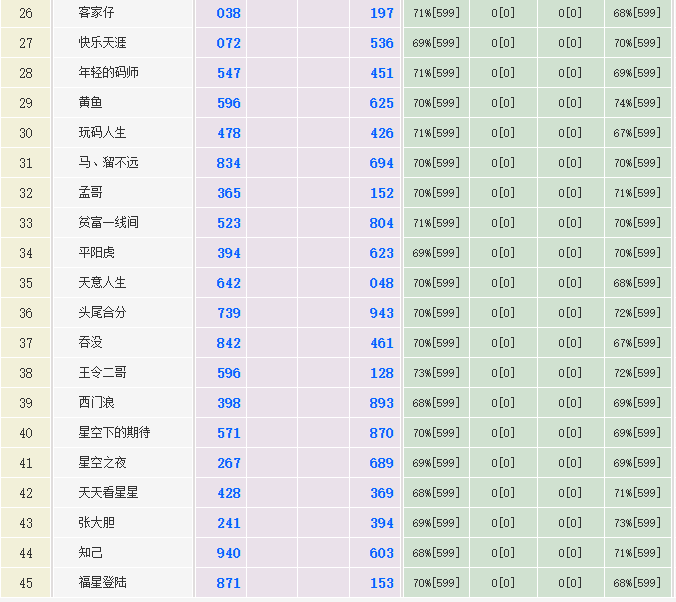Screen dimensions: 676x602
Task: Select 年轻的码师 in the name column
Action: tap(108, 73)
